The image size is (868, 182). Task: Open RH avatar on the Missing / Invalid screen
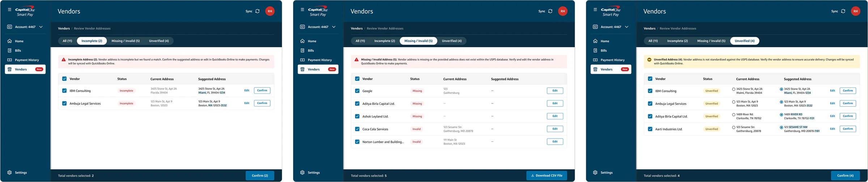pos(563,11)
